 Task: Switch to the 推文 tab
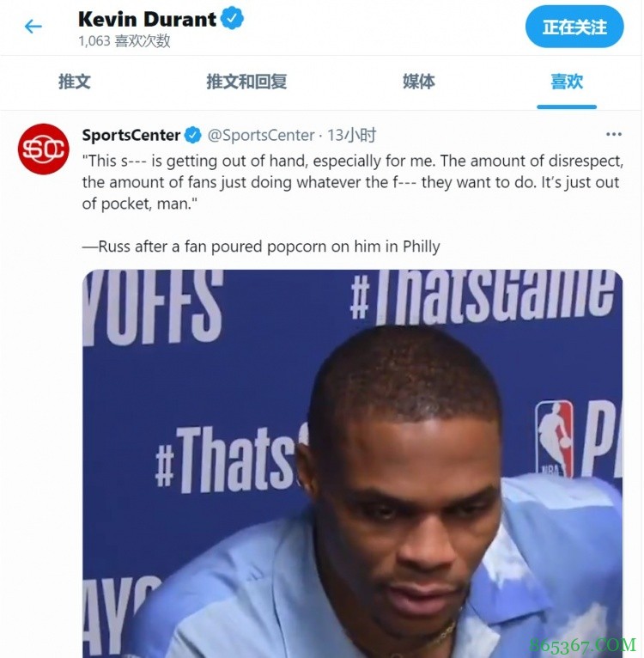pos(74,82)
